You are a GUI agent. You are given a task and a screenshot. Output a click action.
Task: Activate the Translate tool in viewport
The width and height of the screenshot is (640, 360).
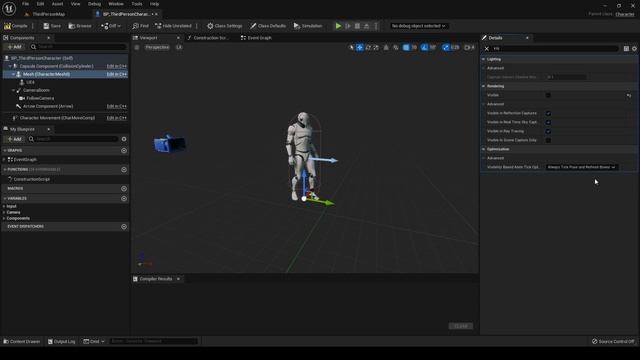360,47
